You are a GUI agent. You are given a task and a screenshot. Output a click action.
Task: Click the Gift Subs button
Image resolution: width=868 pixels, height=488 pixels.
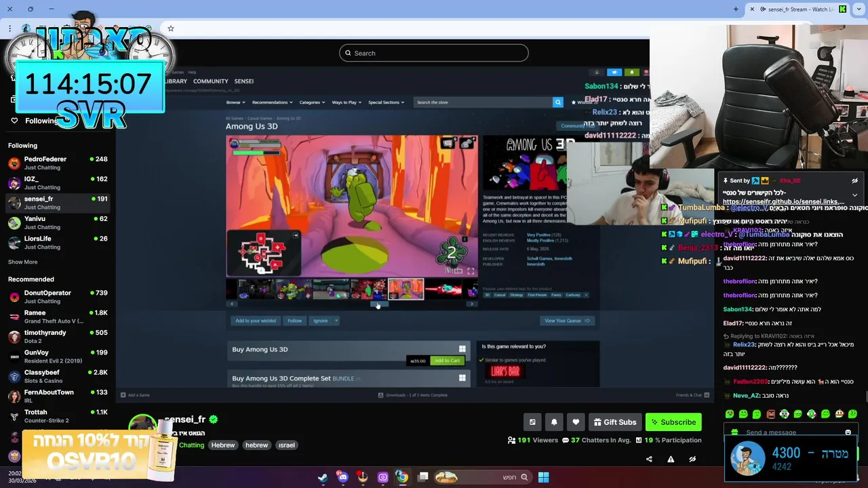point(615,422)
